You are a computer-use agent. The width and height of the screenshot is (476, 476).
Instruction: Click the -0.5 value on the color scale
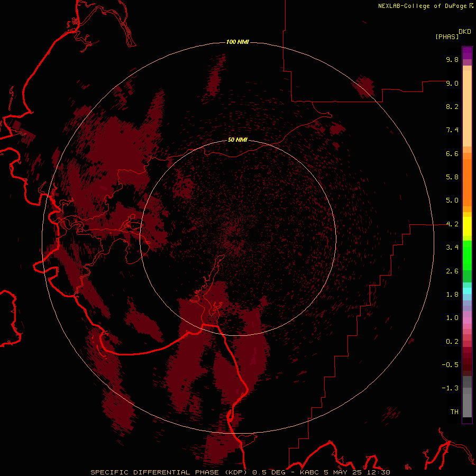(450, 365)
